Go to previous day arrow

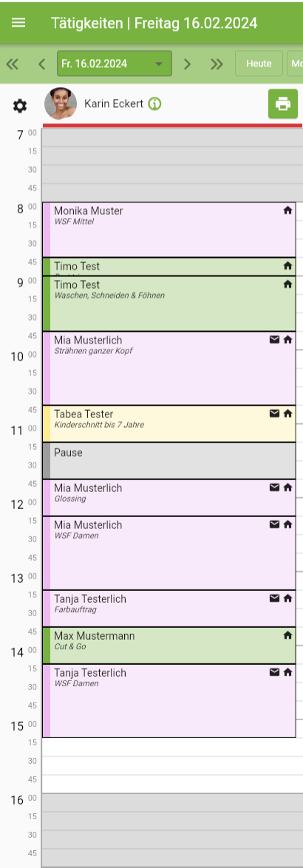click(41, 64)
